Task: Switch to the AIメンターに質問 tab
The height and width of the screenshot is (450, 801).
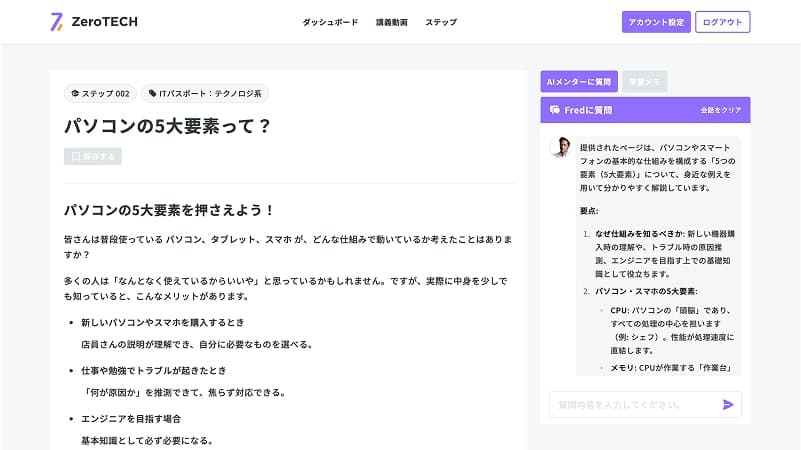Action: 578,82
